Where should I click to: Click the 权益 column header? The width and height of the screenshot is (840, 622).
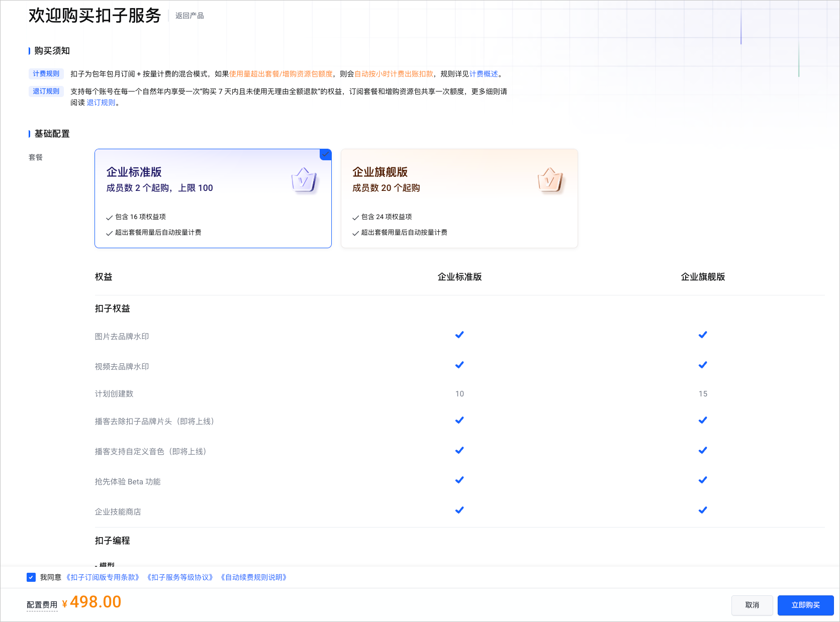point(104,277)
